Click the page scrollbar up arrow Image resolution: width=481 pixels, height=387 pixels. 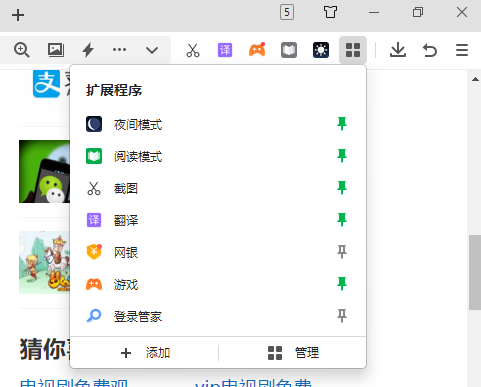point(475,79)
